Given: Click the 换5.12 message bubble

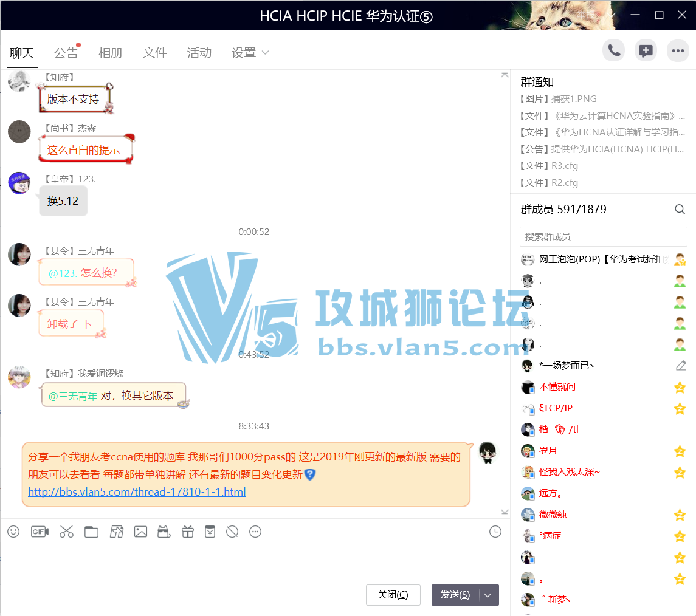Looking at the screenshot, I should pyautogui.click(x=63, y=201).
